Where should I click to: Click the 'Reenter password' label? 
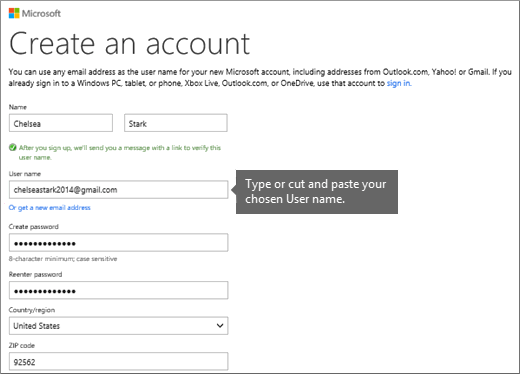tap(35, 274)
